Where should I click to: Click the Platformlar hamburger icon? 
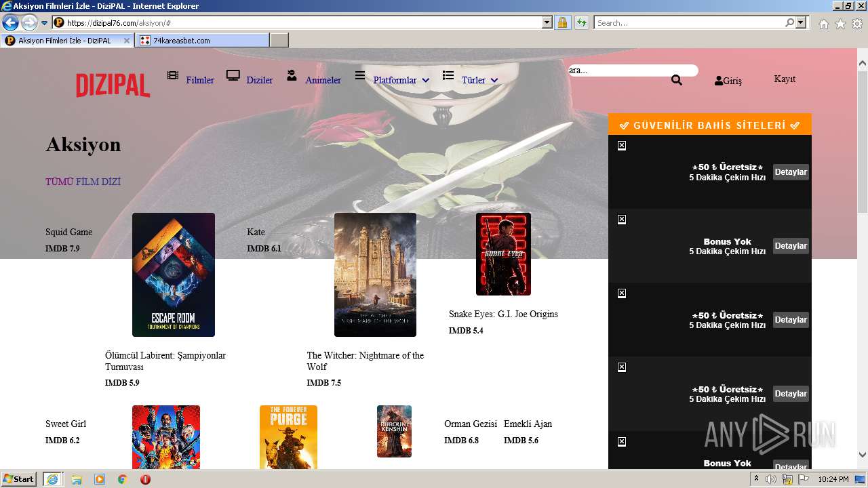pyautogui.click(x=360, y=75)
